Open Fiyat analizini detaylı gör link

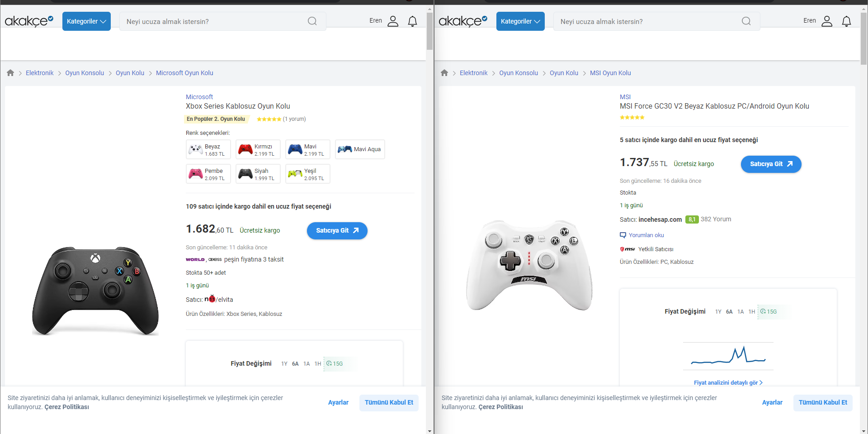(728, 383)
